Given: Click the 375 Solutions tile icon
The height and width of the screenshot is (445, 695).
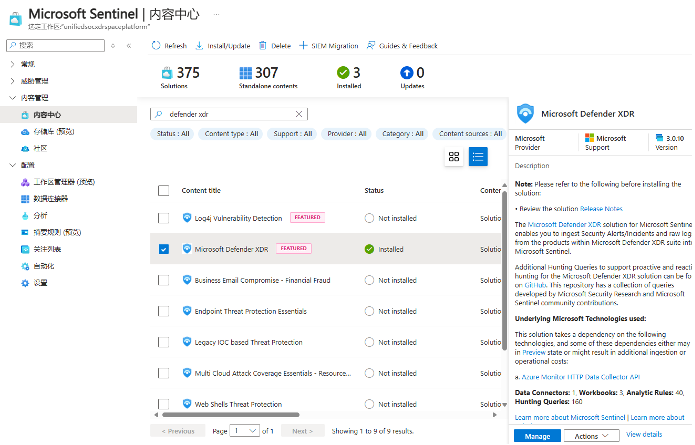Looking at the screenshot, I should click(167, 73).
